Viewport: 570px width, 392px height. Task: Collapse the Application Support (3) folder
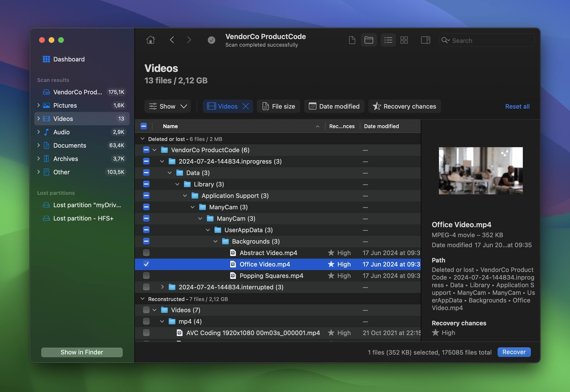(x=185, y=196)
